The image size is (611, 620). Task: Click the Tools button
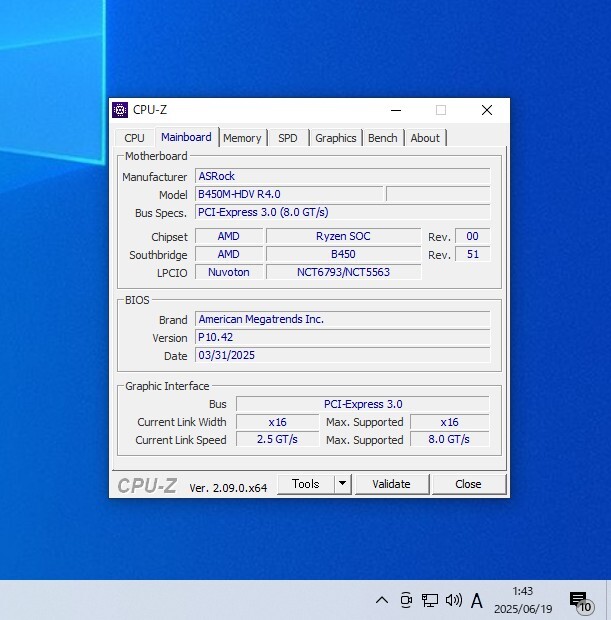pos(305,484)
